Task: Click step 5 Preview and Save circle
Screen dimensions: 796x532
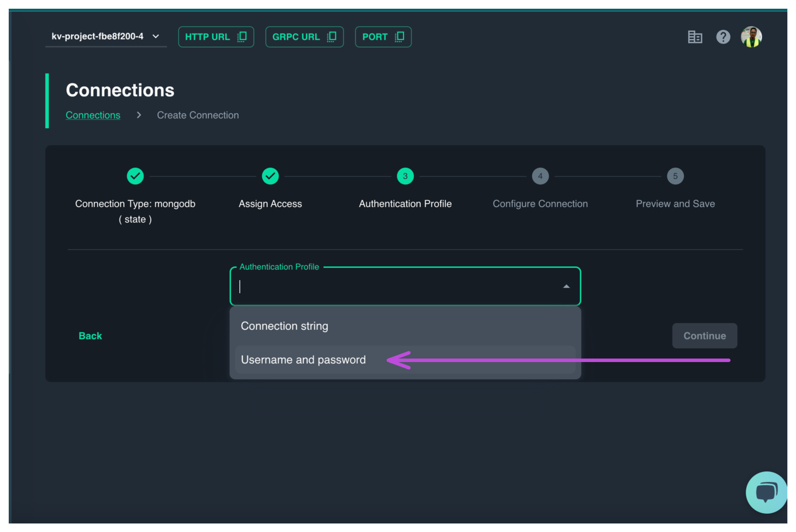Action: coord(675,176)
